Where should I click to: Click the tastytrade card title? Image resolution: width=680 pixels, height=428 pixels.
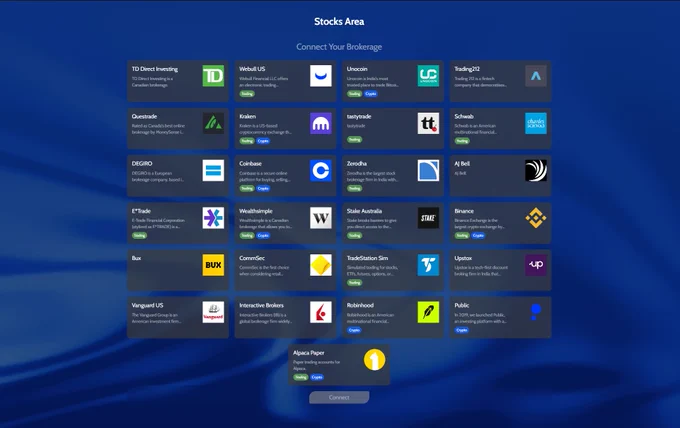click(359, 116)
